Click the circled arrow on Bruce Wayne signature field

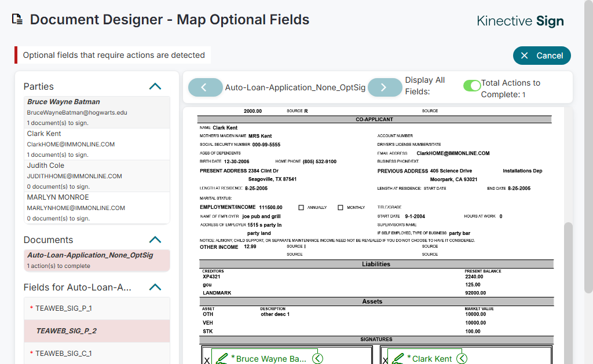coord(317,358)
